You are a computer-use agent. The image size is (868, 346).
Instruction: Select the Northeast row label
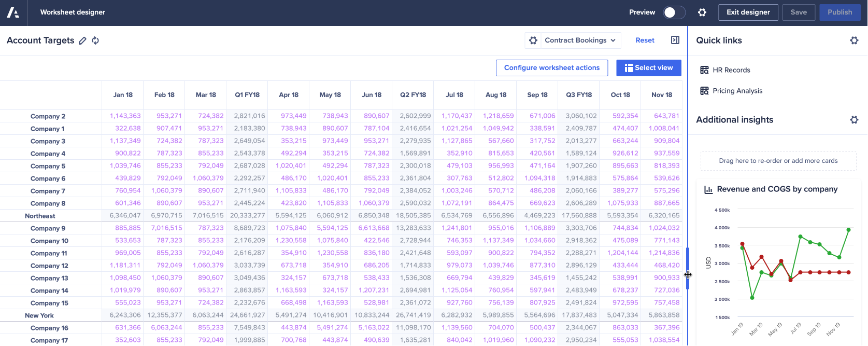click(x=40, y=216)
